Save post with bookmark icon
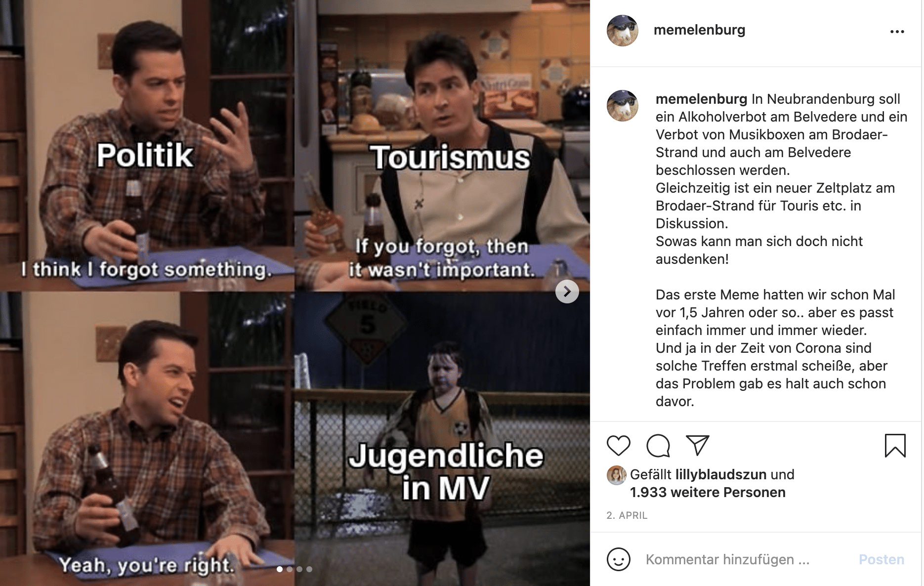The image size is (924, 586). 895,445
